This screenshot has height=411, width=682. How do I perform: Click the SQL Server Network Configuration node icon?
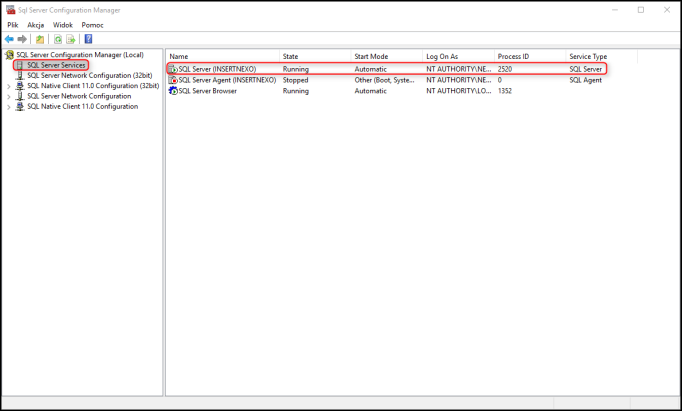coord(20,96)
